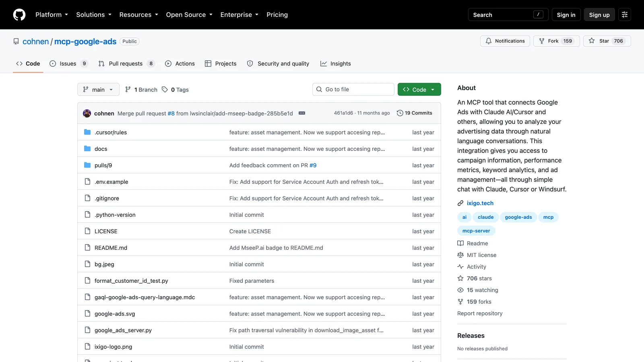Image resolution: width=644 pixels, height=362 pixels.
Task: Visit the ixigo.tech website link
Action: pyautogui.click(x=480, y=203)
